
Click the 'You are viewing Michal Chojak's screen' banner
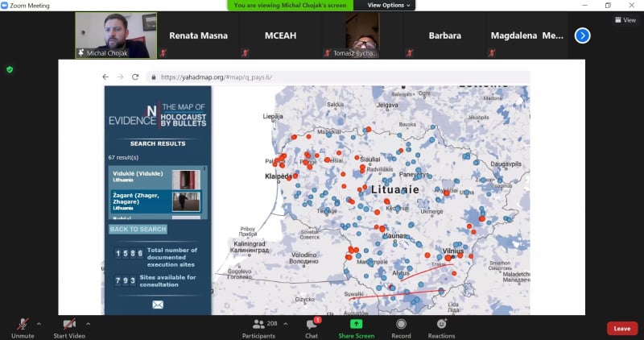tap(291, 6)
